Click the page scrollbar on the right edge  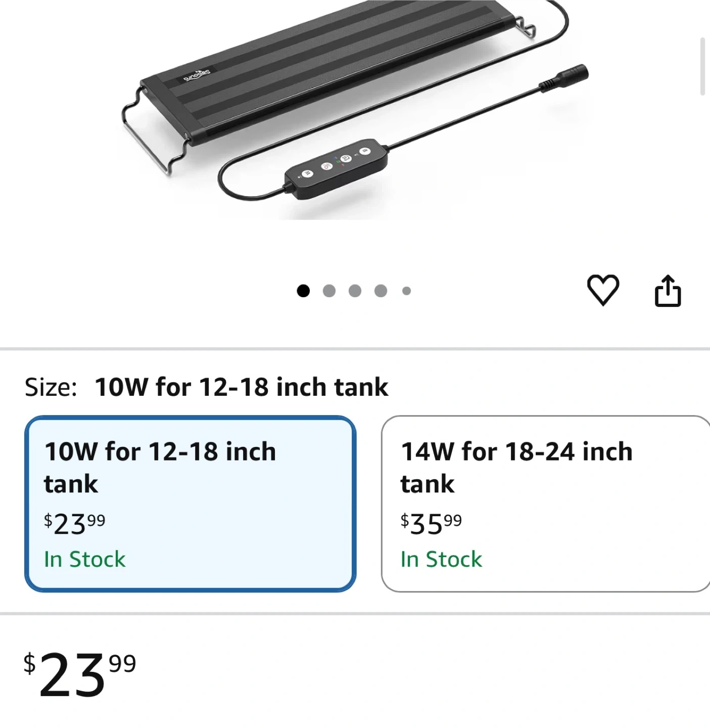coord(702,66)
